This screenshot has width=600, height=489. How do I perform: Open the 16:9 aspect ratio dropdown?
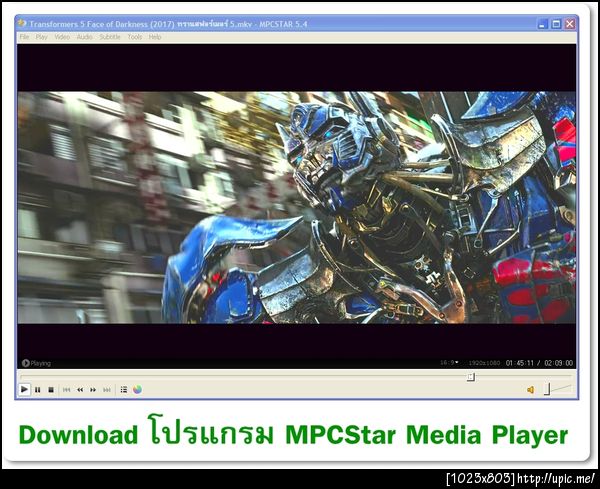tap(449, 362)
